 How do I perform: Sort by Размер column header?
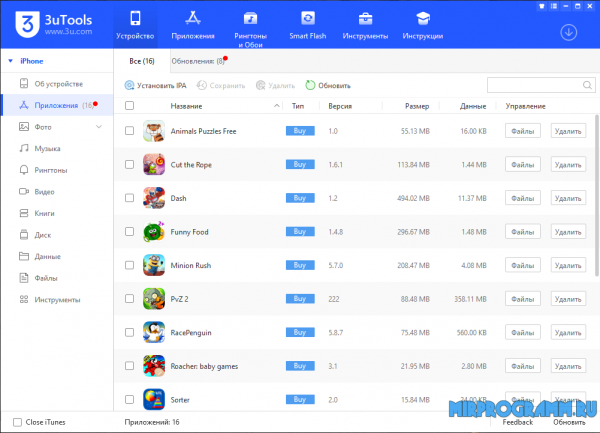tap(417, 106)
